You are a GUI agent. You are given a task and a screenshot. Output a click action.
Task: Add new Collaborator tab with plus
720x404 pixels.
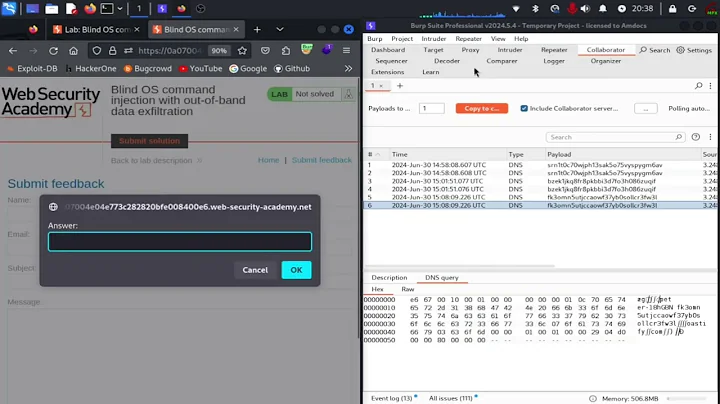(x=399, y=85)
